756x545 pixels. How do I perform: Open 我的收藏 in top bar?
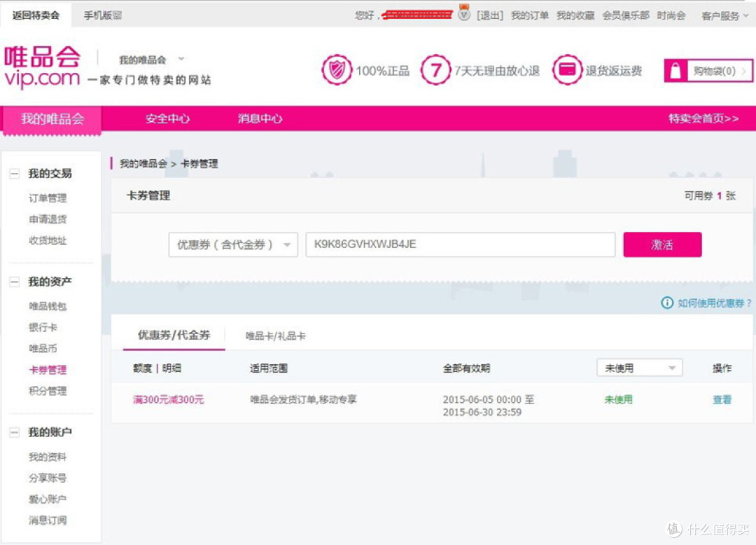click(575, 15)
